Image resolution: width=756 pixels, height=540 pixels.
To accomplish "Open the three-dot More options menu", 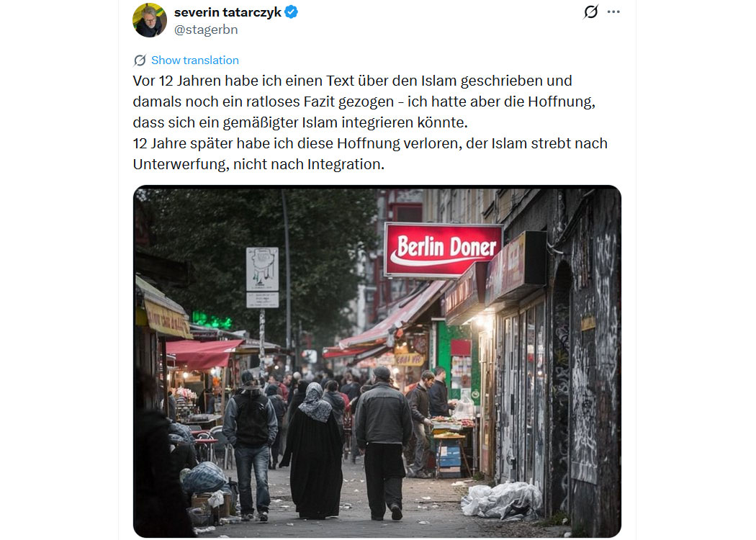I will tap(613, 12).
